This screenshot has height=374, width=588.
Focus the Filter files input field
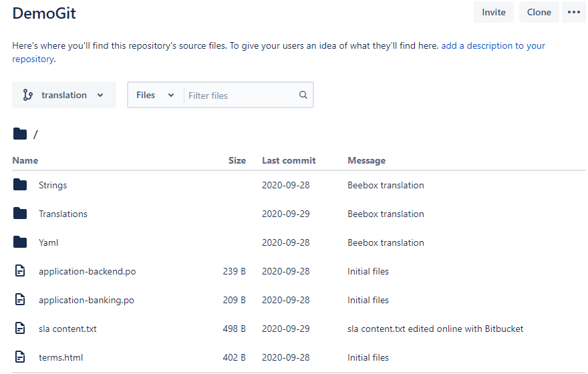(x=241, y=96)
